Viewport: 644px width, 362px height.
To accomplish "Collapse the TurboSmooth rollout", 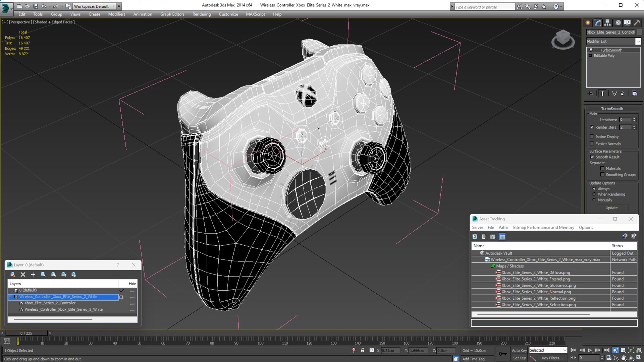I will pos(612,109).
